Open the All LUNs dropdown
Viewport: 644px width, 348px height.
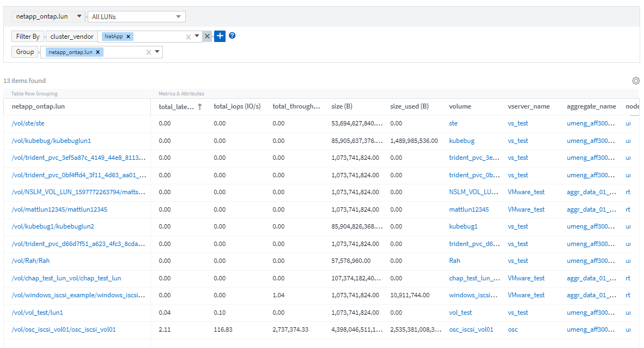[x=136, y=17]
